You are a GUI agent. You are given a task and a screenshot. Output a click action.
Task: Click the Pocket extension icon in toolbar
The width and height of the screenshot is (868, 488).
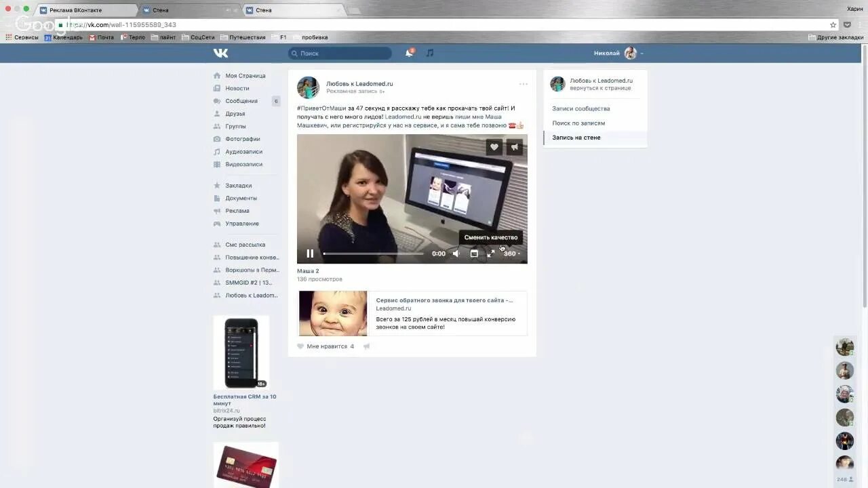[x=847, y=25]
